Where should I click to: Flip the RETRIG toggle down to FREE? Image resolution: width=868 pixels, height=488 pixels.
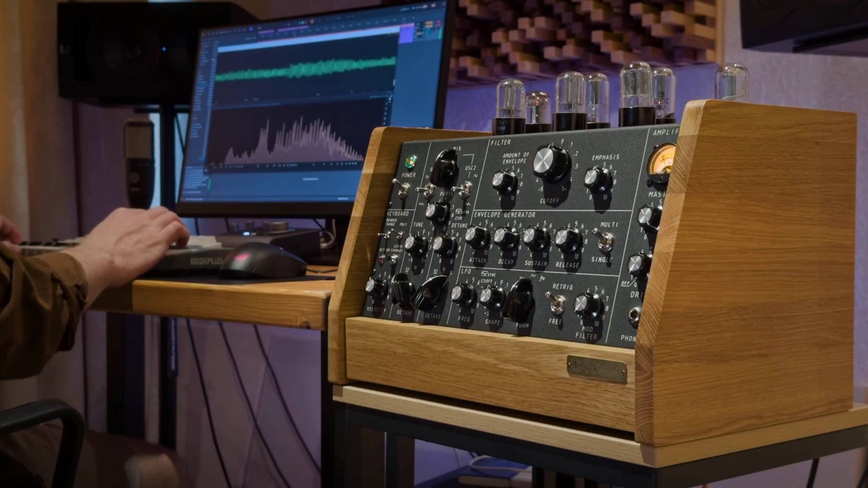557,303
